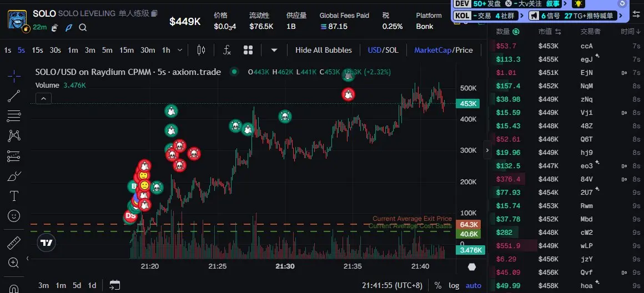Toggle log scale mode
This screenshot has width=644, height=293.
454,285
